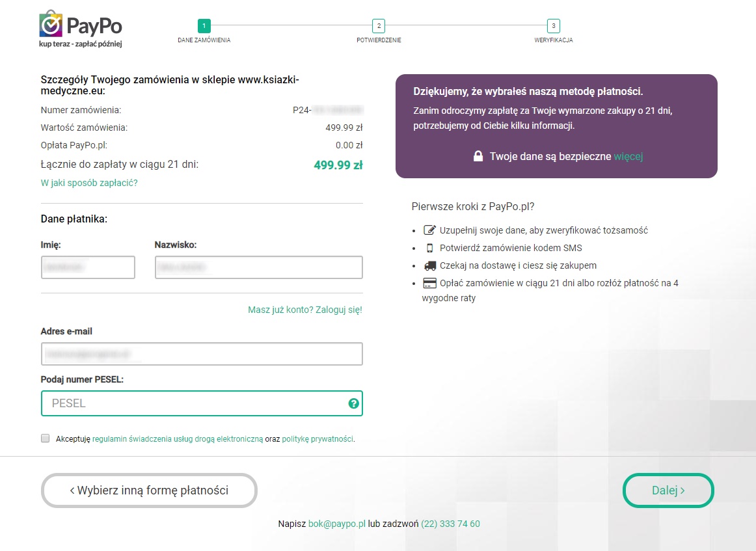Select step 2 Potwierdzenie

[x=379, y=25]
